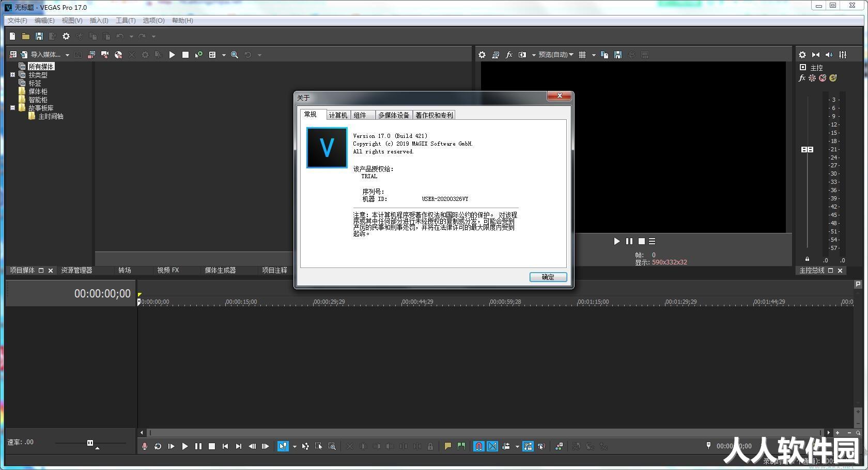Select the 所有媒体 tree item
Image resolution: width=868 pixels, height=470 pixels.
point(41,67)
